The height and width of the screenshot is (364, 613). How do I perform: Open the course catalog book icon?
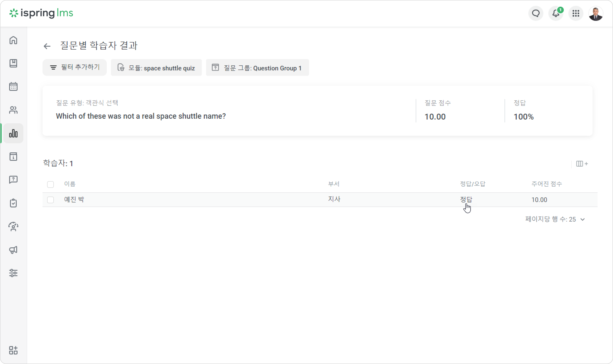13,63
